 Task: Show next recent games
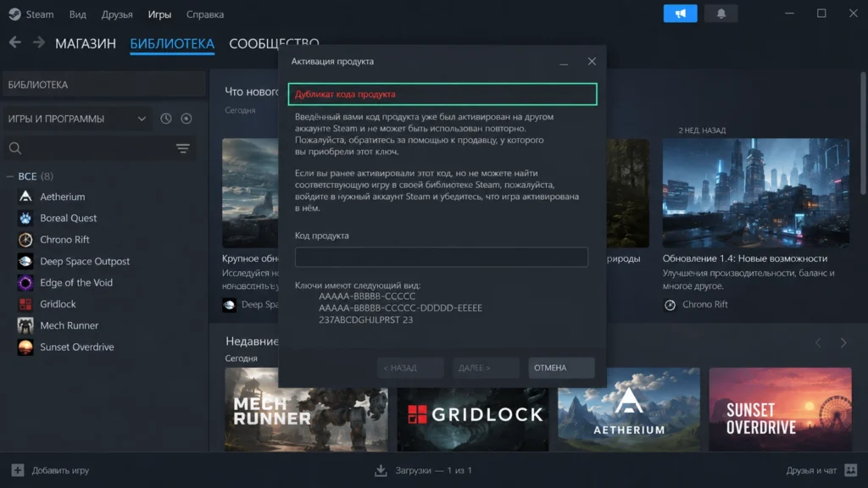843,343
